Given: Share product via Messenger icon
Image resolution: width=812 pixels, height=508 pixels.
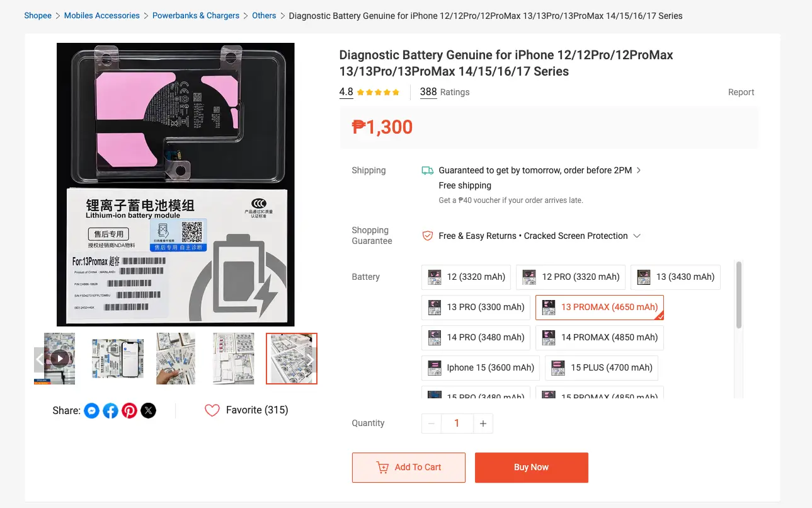Looking at the screenshot, I should [x=91, y=411].
